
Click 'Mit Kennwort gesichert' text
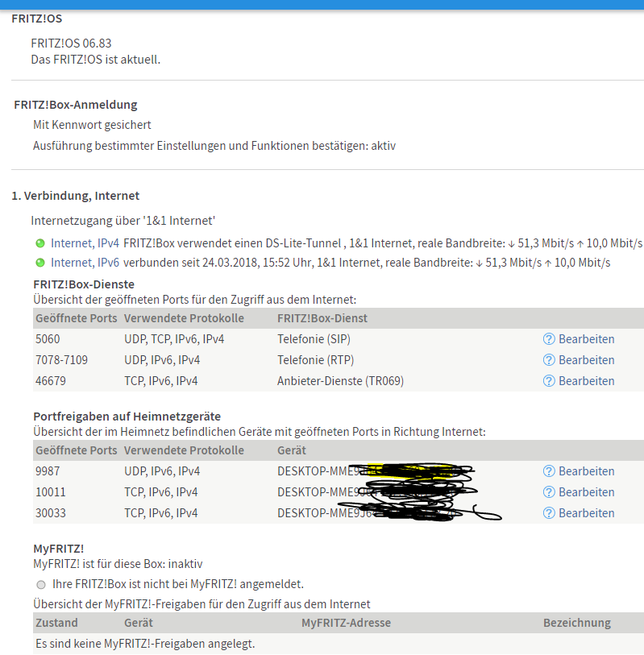click(92, 125)
